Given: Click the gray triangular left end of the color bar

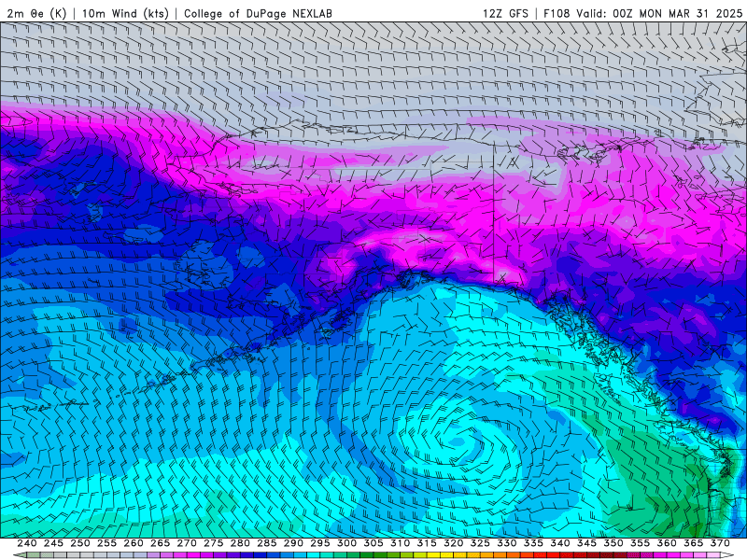Looking at the screenshot, I should click(20, 554).
